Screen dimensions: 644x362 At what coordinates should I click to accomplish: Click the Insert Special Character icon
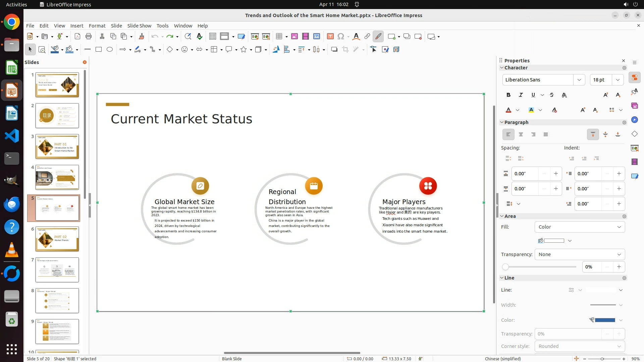[x=341, y=37]
